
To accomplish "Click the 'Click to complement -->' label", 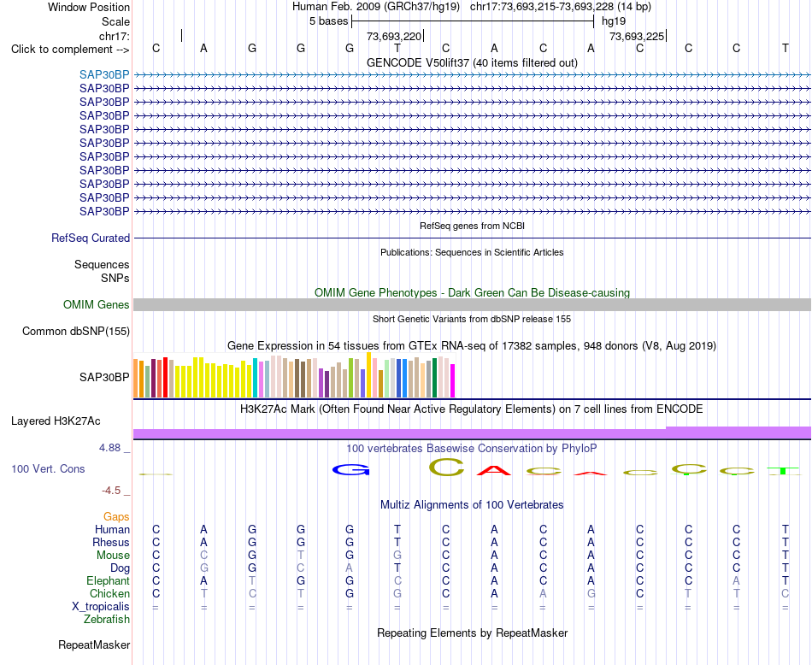I will (x=70, y=50).
